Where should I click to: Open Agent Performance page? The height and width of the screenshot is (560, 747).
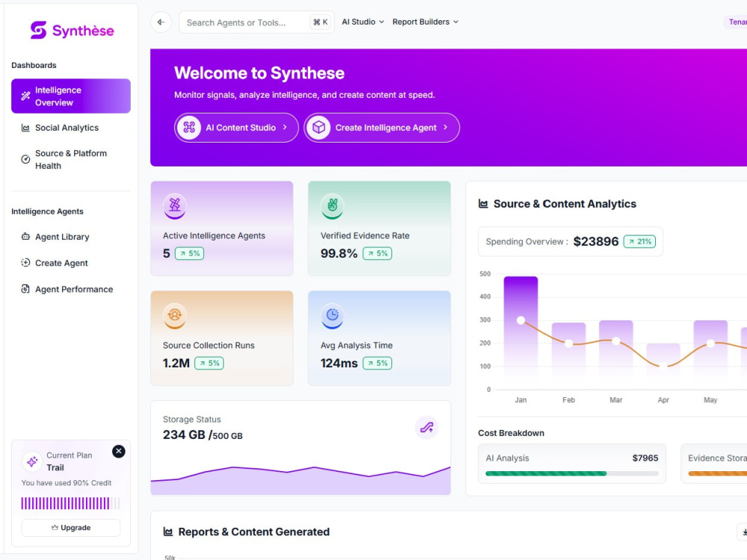[x=71, y=289]
